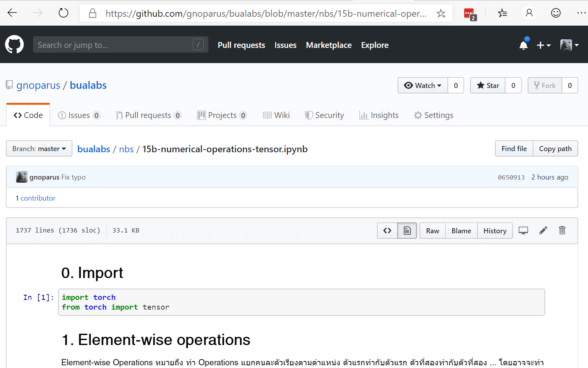Open the Settings repository tab
The image size is (588, 368).
point(433,115)
